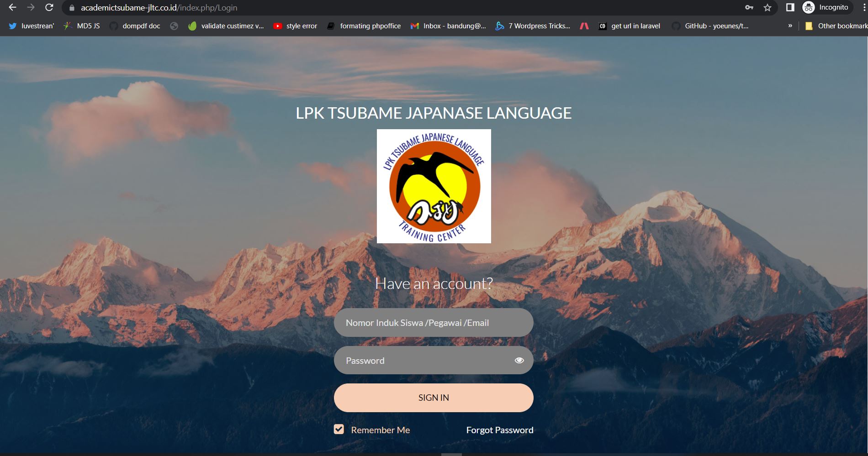Open the MD5 JS bookmark
Screen dimensions: 868x456
click(x=81, y=26)
